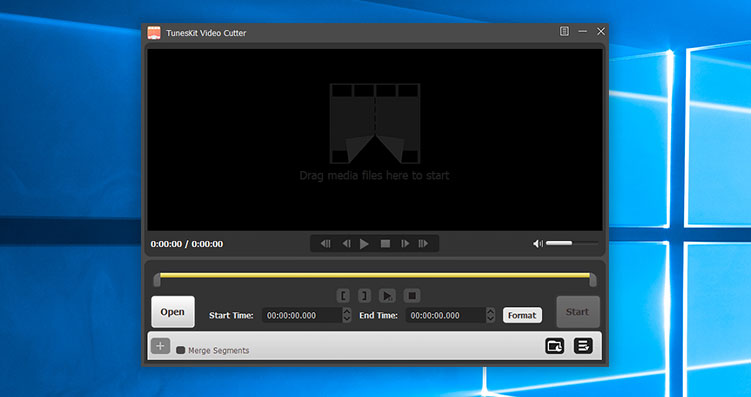Stop video playback
The height and width of the screenshot is (397, 751).
click(x=385, y=244)
